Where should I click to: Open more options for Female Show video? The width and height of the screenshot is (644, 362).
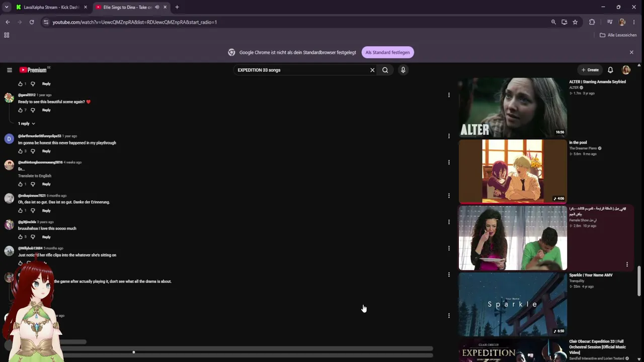627,264
